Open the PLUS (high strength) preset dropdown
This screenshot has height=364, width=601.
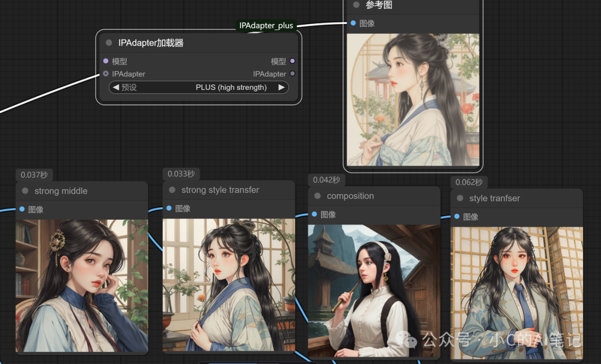tap(199, 87)
